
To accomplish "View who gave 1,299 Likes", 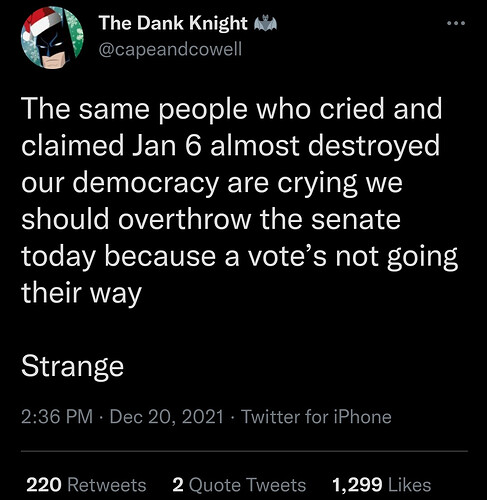I will [382, 485].
